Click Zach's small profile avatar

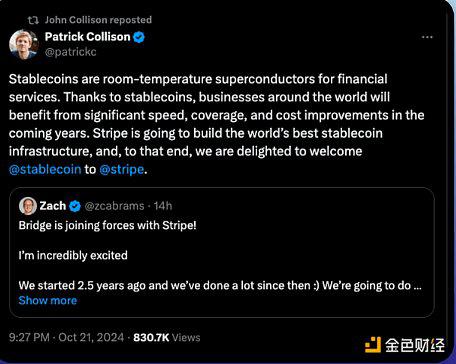point(28,206)
